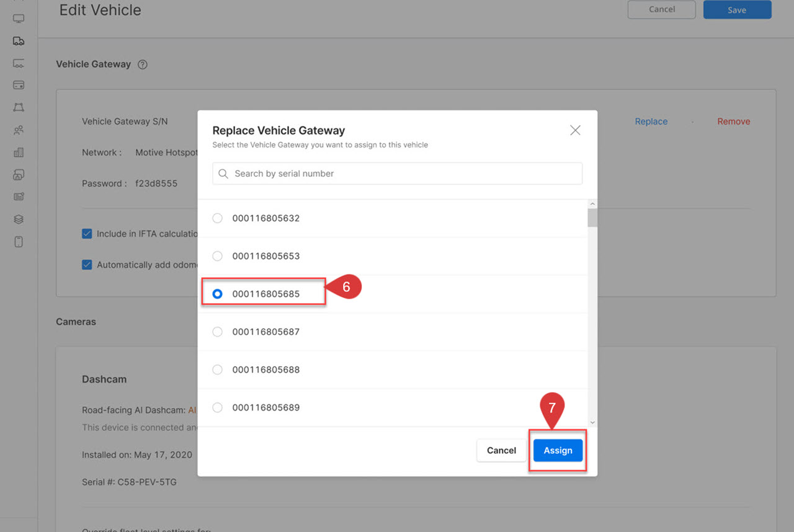Click the Vehicle Gateway help question icon
The width and height of the screenshot is (794, 532).
(143, 64)
